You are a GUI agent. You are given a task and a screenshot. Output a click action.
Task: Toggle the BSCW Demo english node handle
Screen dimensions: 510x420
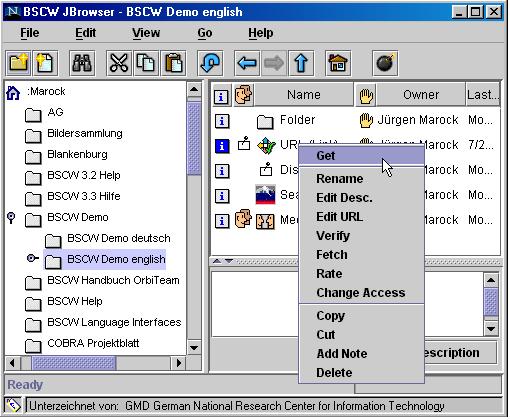tap(32, 258)
